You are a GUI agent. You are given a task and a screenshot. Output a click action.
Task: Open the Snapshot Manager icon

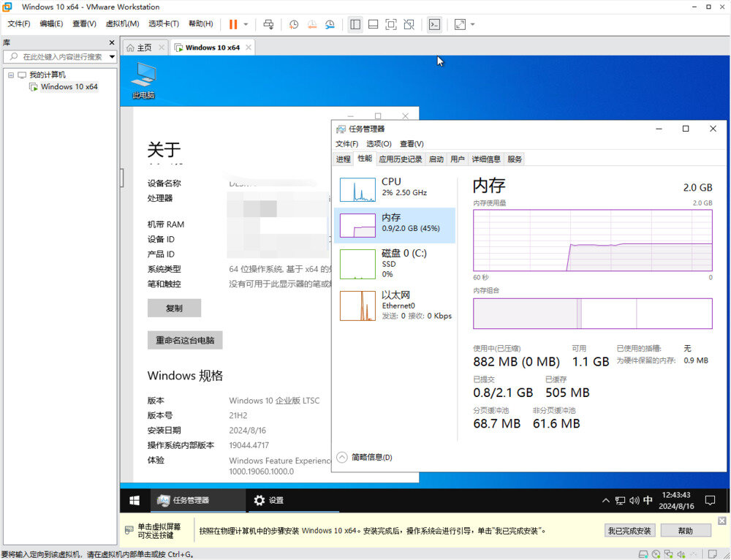coord(330,24)
